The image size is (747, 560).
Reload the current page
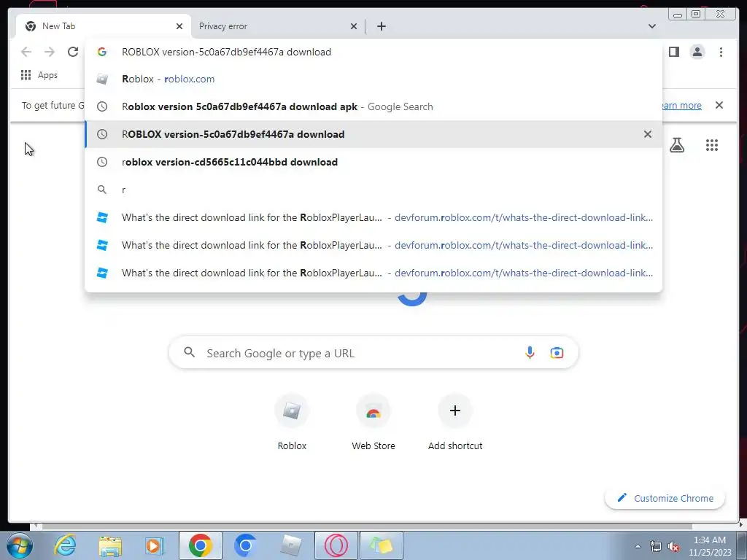pyautogui.click(x=73, y=52)
